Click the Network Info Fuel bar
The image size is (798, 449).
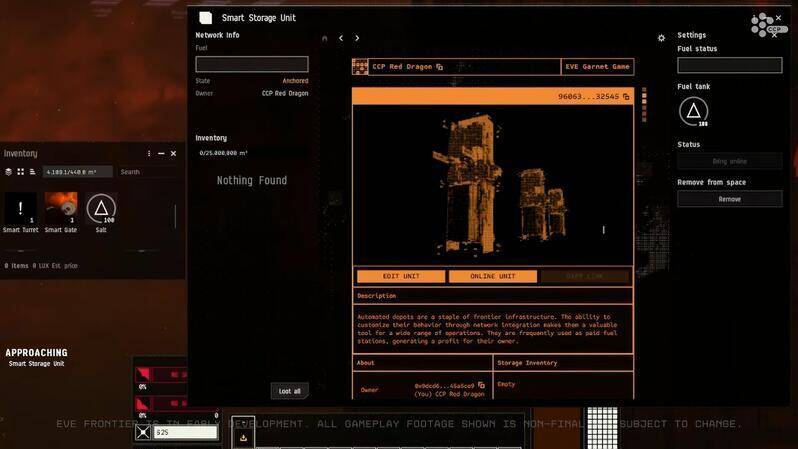[x=252, y=64]
